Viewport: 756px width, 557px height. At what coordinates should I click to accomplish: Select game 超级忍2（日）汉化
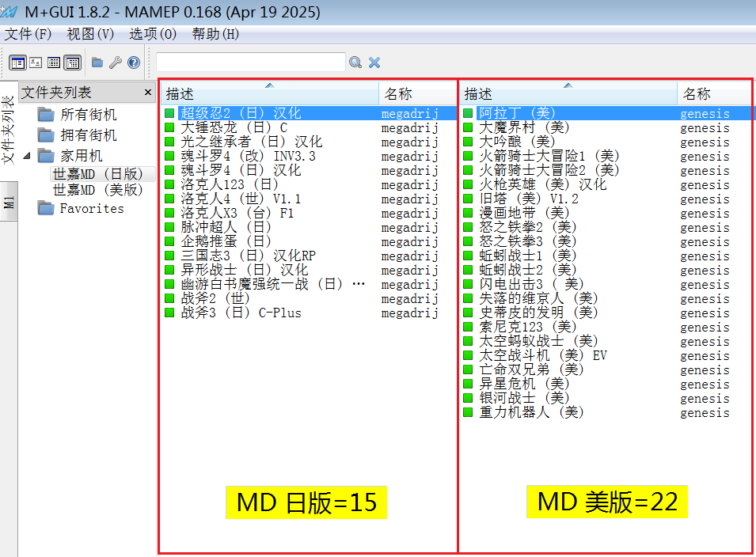click(x=241, y=113)
